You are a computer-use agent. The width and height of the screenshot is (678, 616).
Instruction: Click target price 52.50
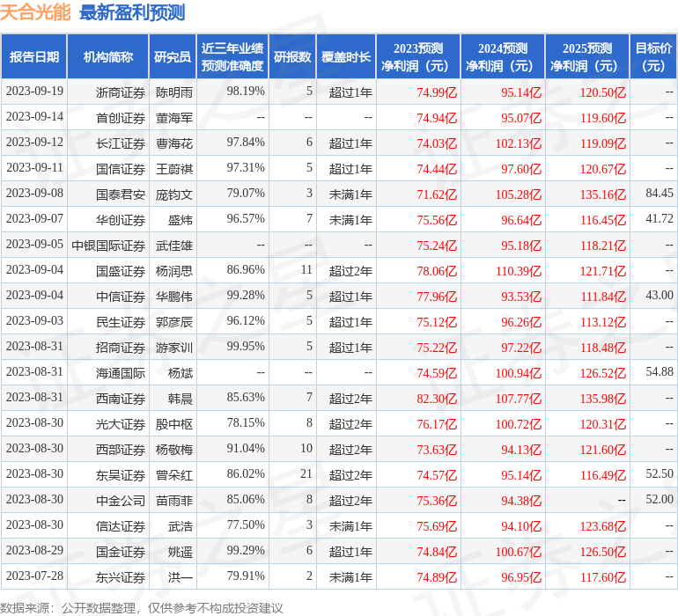(x=660, y=473)
